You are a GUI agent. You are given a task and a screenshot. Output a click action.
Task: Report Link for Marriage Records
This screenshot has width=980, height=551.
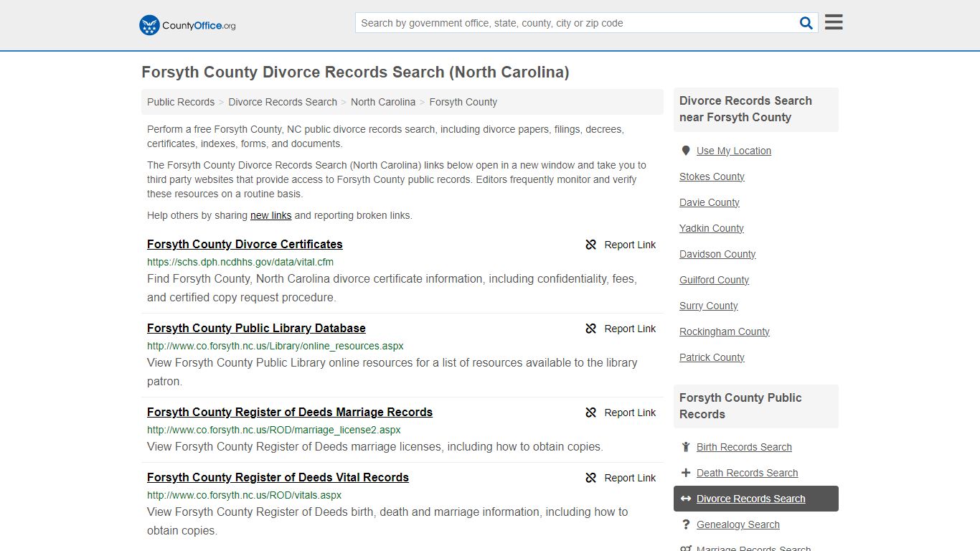621,413
